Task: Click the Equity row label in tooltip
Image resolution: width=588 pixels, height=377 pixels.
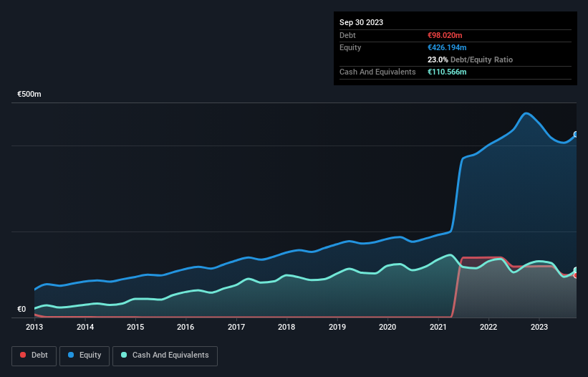Action: pos(350,47)
